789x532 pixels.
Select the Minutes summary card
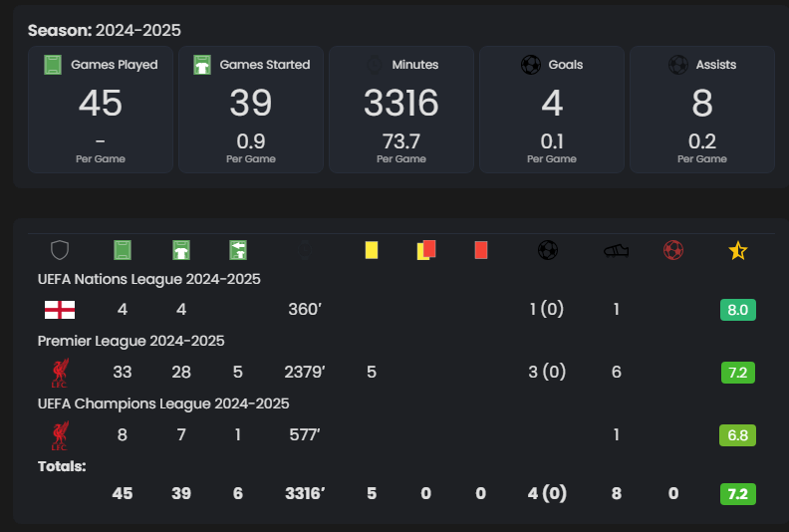[401, 110]
